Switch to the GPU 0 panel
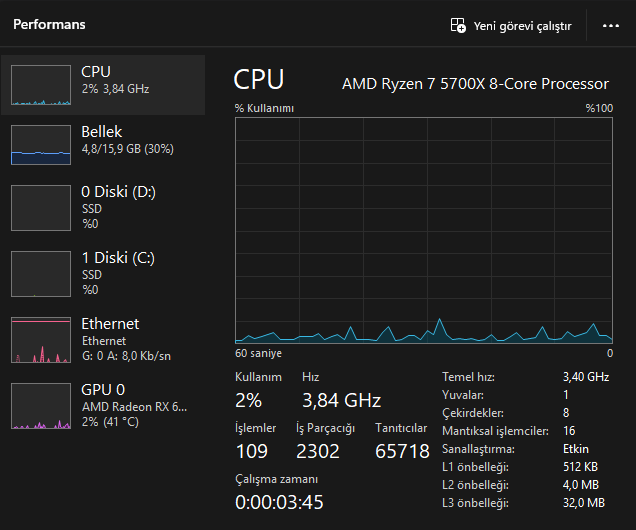 click(x=103, y=406)
